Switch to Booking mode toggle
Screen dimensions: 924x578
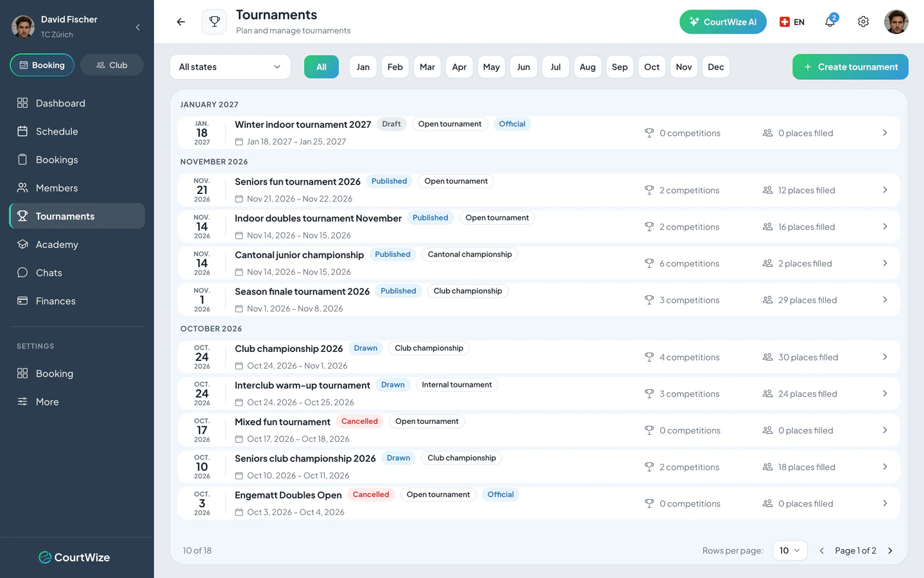(42, 65)
